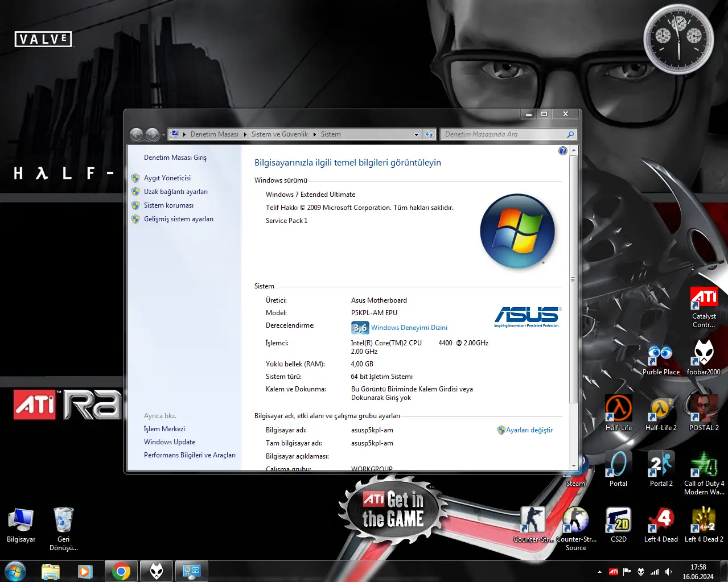Open the Windows Start menu orb
The width and height of the screenshot is (728, 582).
coord(15,571)
